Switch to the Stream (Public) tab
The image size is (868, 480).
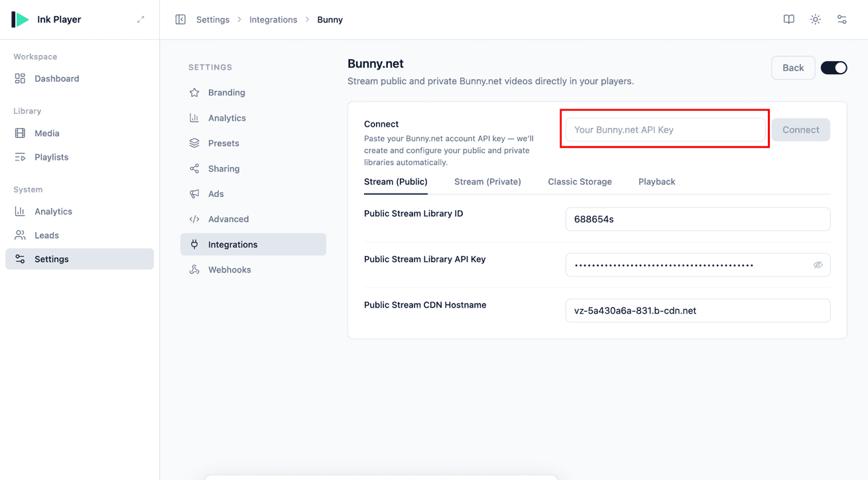coord(396,182)
